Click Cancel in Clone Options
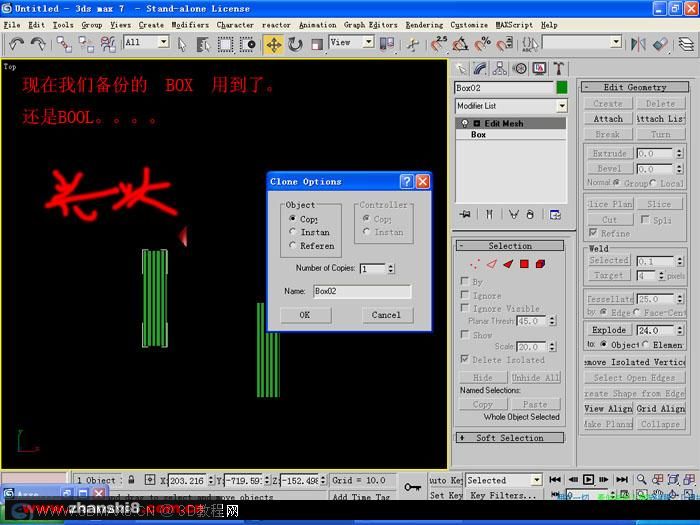This screenshot has height=525, width=700. point(387,315)
